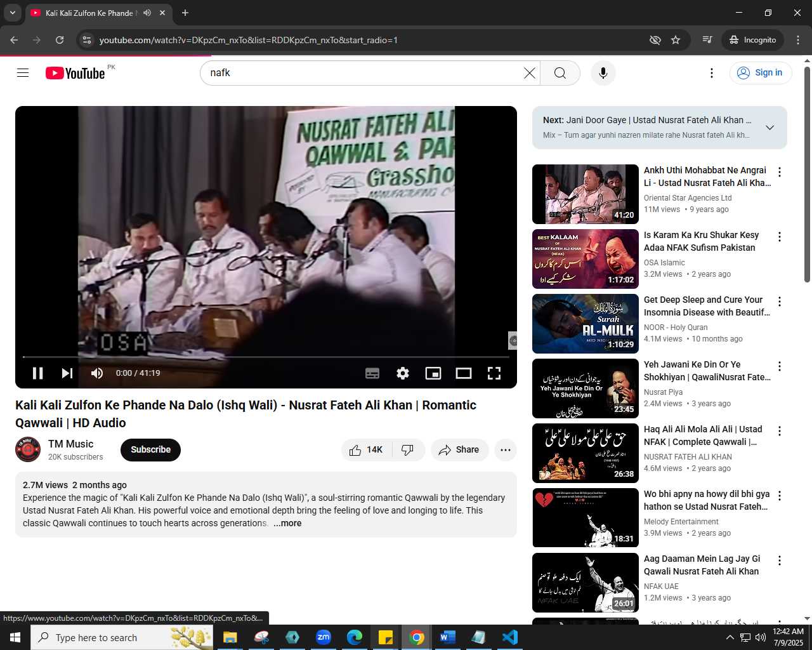Viewport: 812px width, 650px height.
Task: Sign in to YouTube
Action: click(x=761, y=73)
